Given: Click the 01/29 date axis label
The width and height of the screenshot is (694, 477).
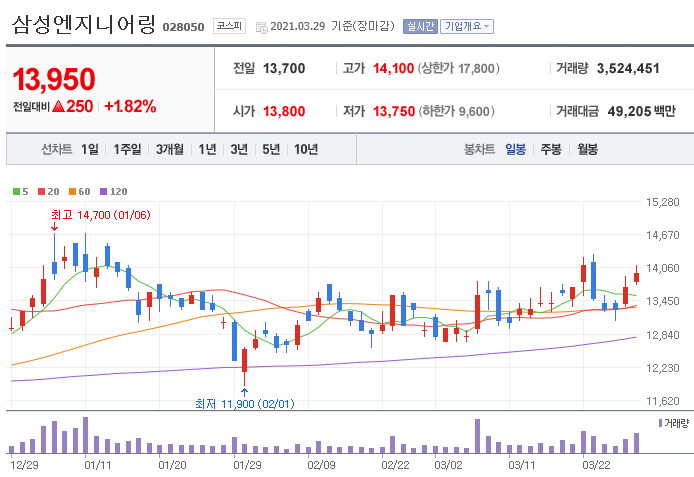Looking at the screenshot, I should pyautogui.click(x=247, y=465).
